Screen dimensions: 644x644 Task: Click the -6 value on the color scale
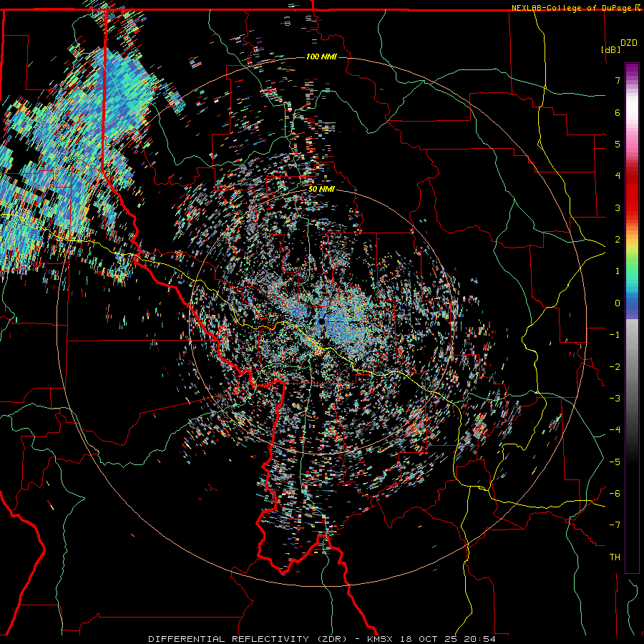(615, 494)
